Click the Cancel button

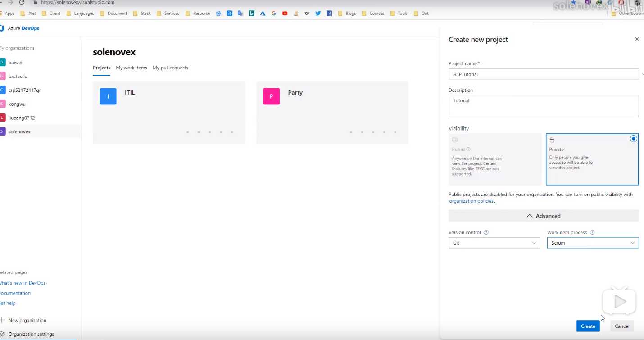622,326
